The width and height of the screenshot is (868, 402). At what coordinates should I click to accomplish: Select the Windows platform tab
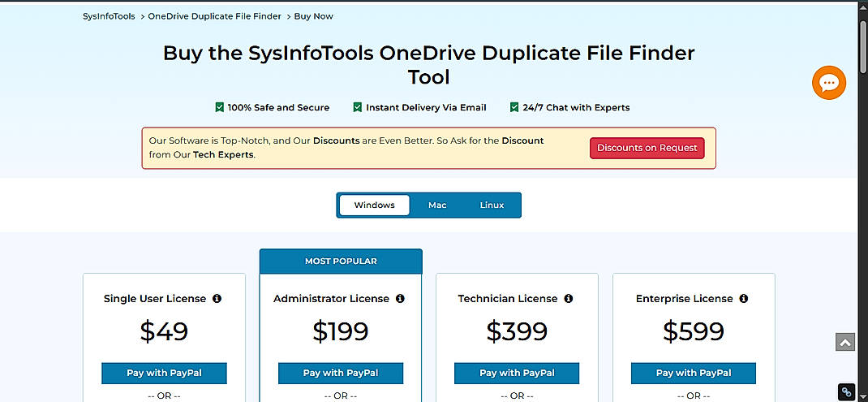[x=374, y=205]
